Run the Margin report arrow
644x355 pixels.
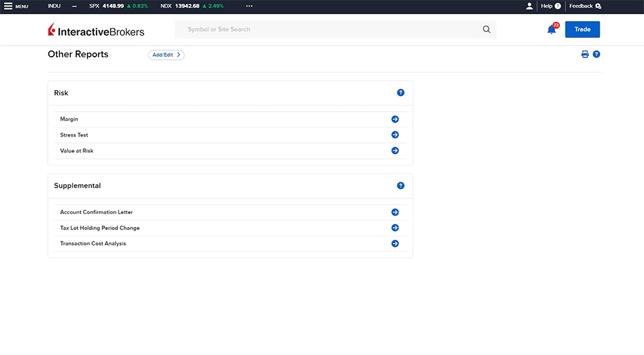[395, 119]
